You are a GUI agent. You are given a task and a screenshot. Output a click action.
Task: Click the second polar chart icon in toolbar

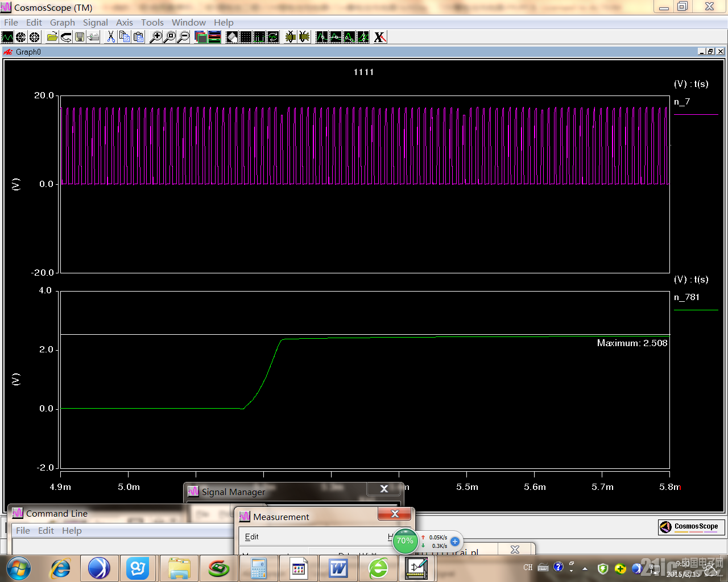pos(35,37)
